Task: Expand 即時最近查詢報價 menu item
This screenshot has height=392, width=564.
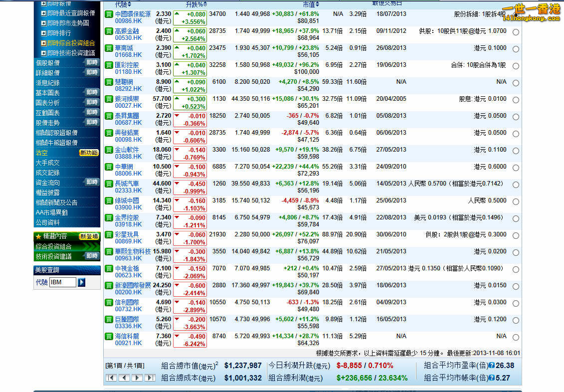Action: (68, 13)
